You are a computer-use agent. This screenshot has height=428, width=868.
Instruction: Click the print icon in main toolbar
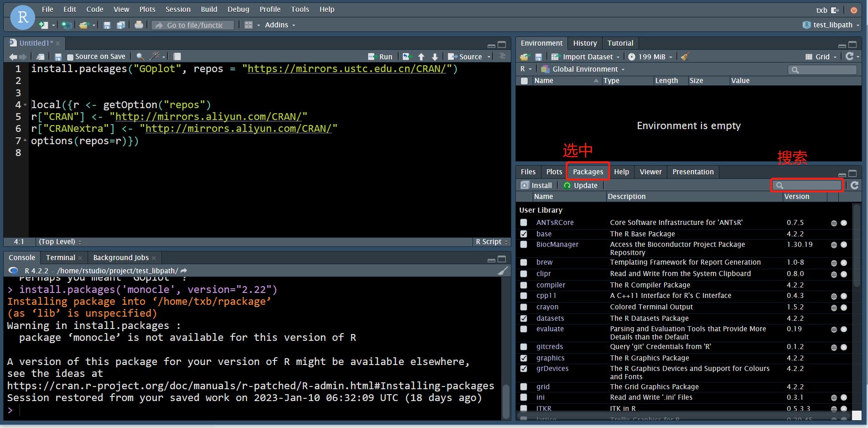click(139, 25)
